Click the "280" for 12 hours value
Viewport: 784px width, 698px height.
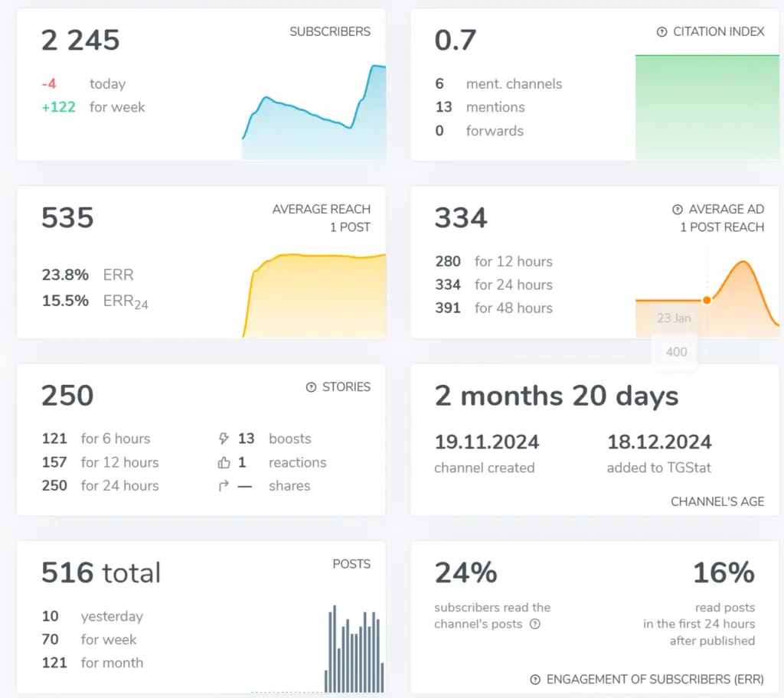[x=447, y=261]
